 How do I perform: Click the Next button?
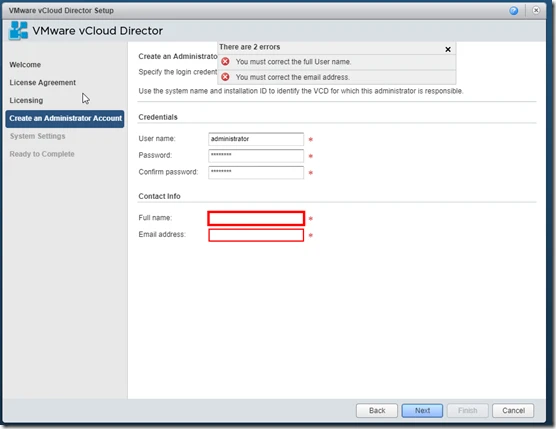pyautogui.click(x=422, y=411)
